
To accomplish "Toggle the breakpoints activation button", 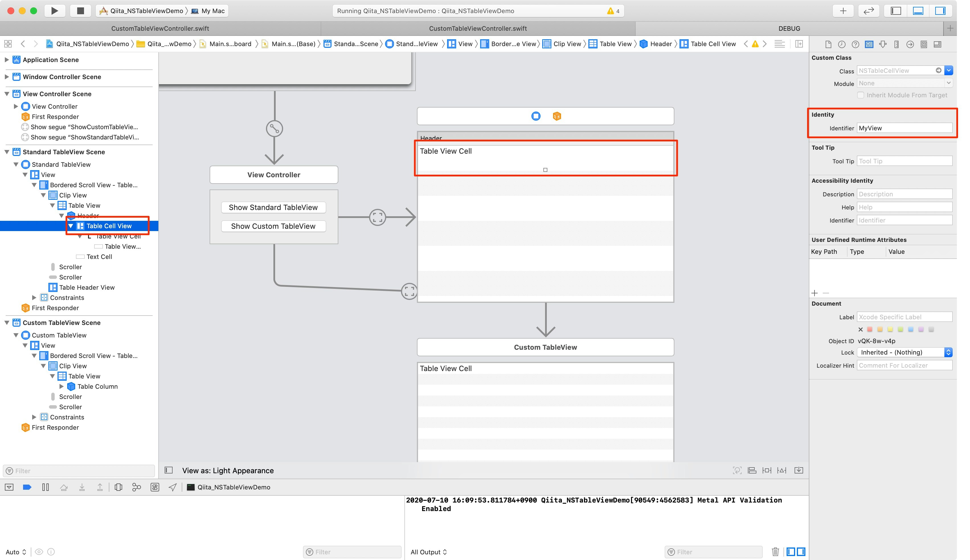I will 27,487.
